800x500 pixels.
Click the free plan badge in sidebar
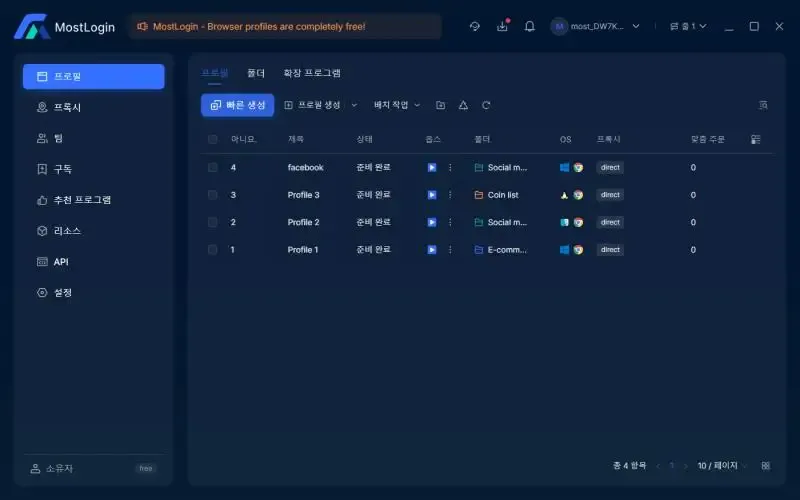click(146, 468)
